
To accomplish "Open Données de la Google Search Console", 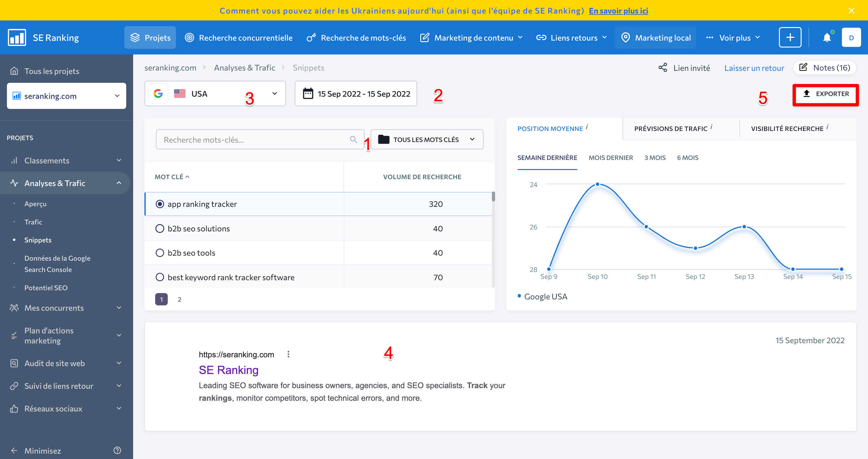I will point(57,263).
